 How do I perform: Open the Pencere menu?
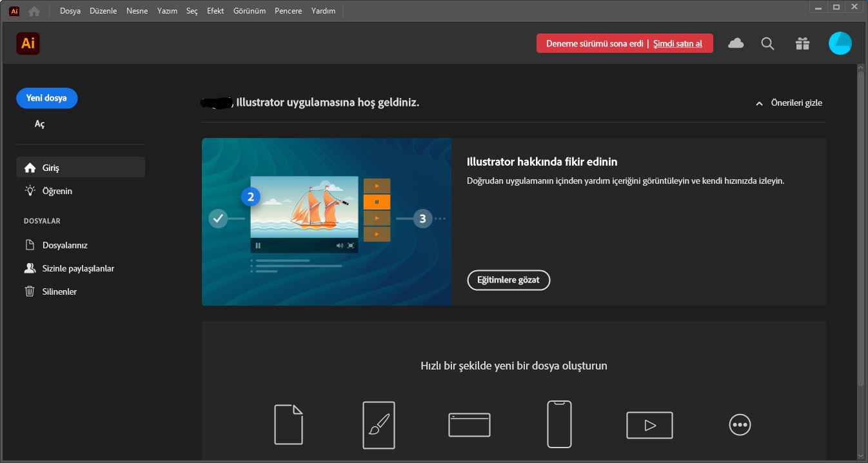coord(288,11)
